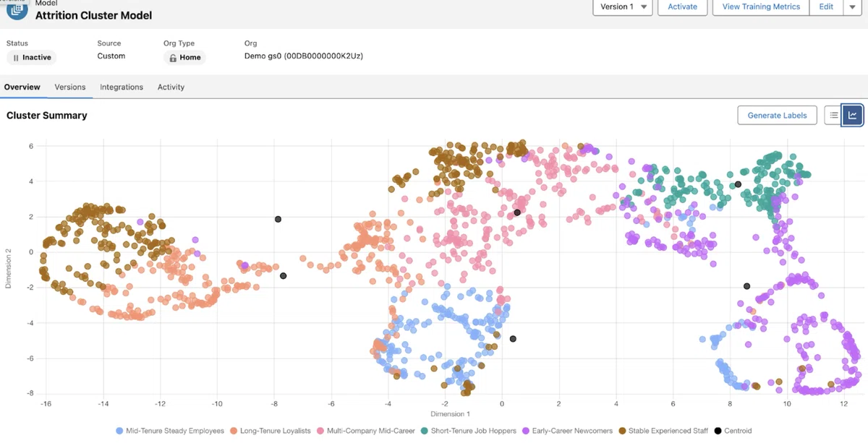Click the Attrition Cluster Model icon
This screenshot has width=868, height=443.
[x=17, y=10]
